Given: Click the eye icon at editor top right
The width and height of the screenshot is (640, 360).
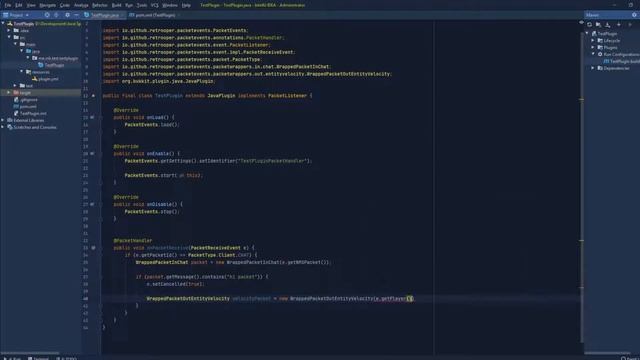Looking at the screenshot, I should pyautogui.click(x=581, y=23).
